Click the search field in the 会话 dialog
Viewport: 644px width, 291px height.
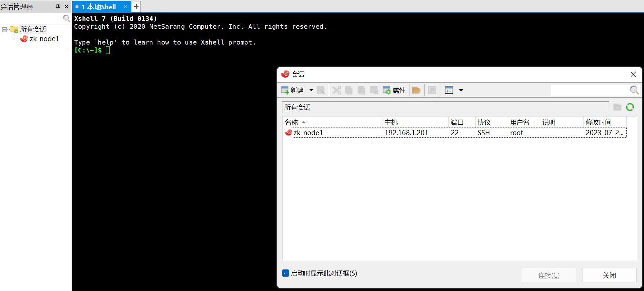590,90
